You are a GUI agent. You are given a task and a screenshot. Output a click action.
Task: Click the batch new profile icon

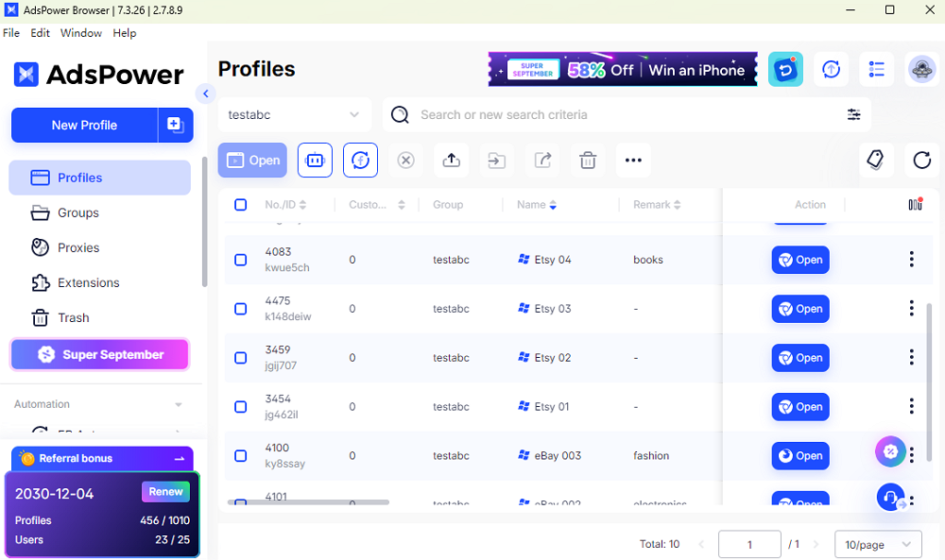click(x=176, y=126)
